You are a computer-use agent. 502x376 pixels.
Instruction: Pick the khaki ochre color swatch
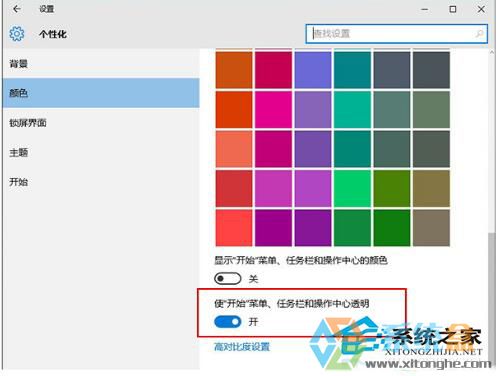click(x=431, y=188)
